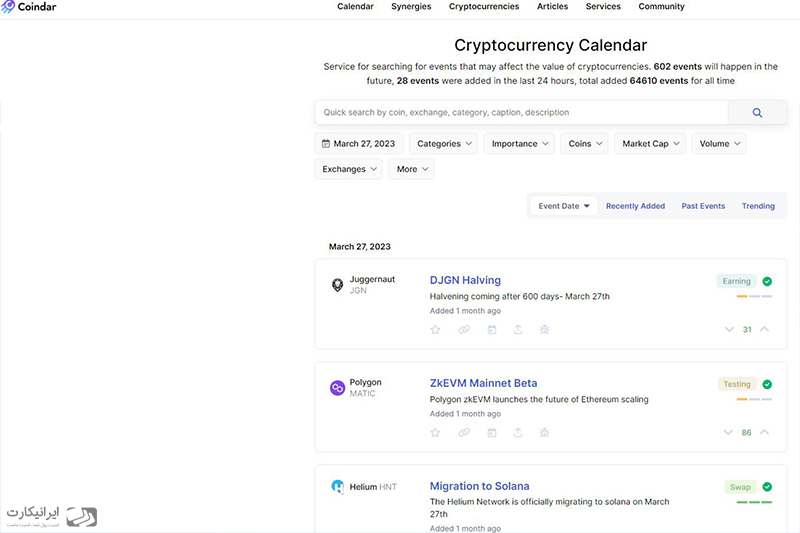Open the ZkEVM Mainnet Beta event link

click(483, 383)
